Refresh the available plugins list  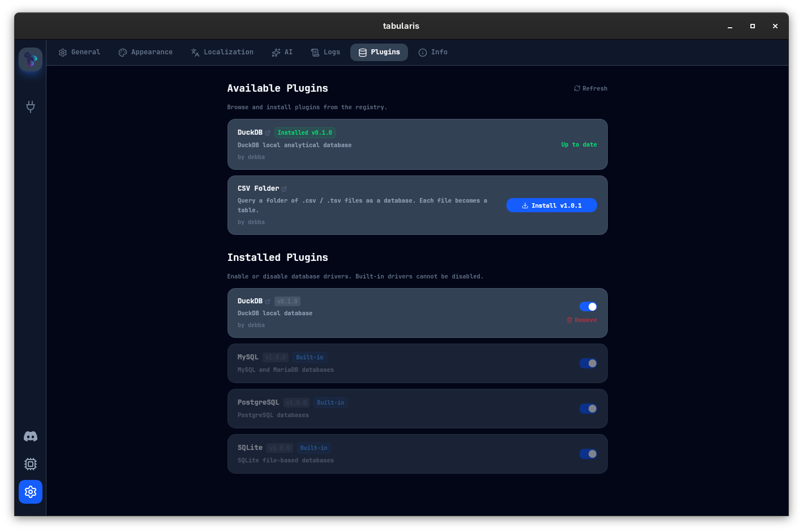coord(590,88)
